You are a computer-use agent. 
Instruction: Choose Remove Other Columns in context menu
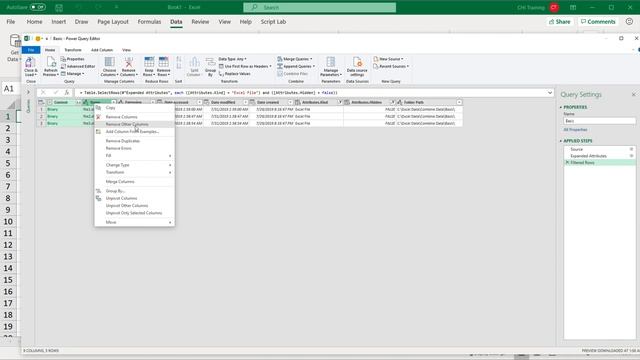click(134, 124)
